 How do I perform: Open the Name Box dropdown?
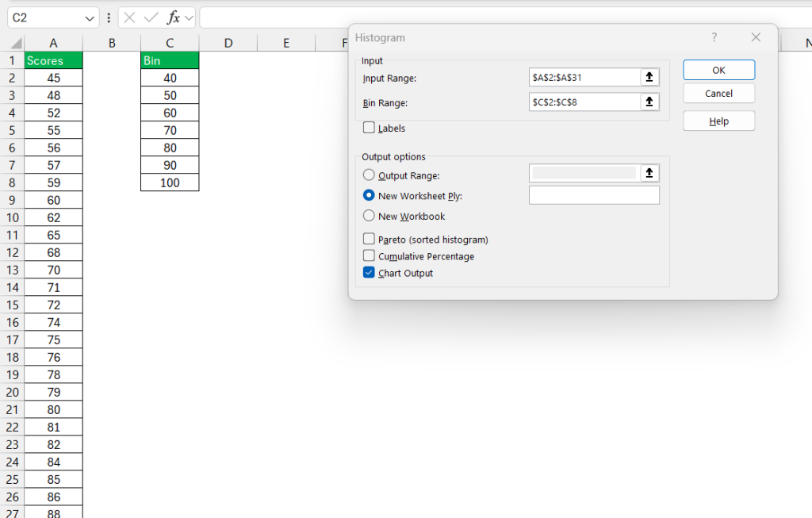90,17
